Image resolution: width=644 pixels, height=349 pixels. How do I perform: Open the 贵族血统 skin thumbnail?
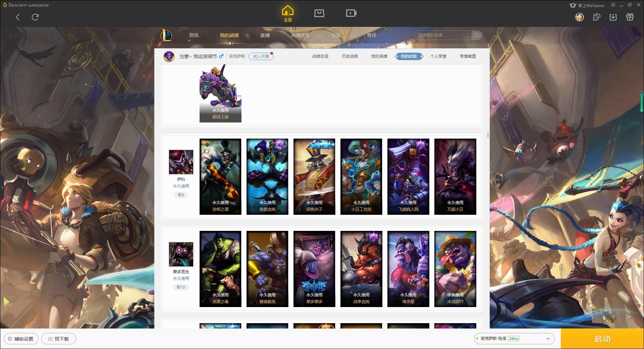267,177
